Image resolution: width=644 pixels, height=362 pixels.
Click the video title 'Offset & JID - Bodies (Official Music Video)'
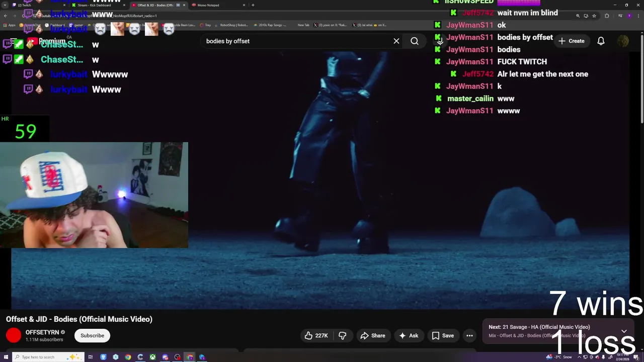79,319
